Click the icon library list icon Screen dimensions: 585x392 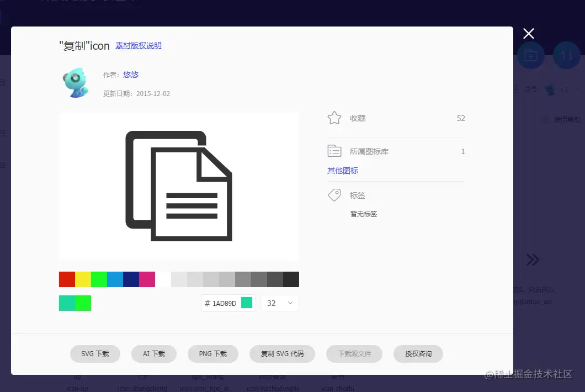point(334,151)
